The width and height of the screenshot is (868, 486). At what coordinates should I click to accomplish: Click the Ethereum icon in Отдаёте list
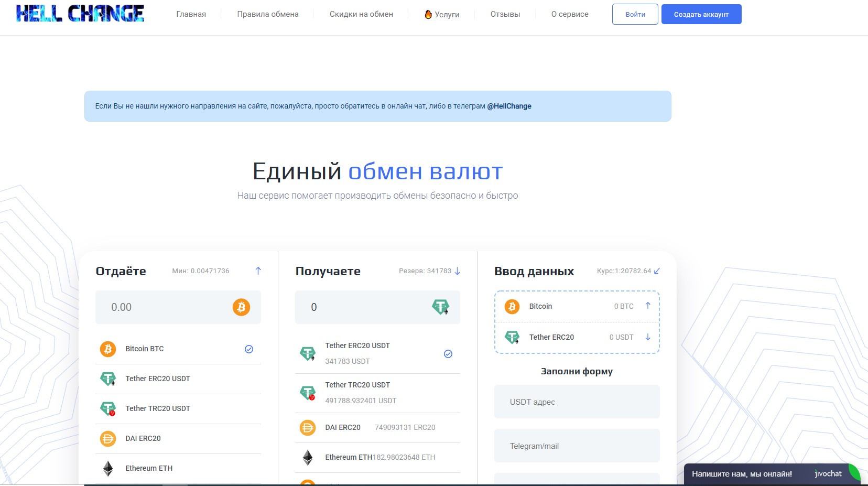click(x=108, y=468)
